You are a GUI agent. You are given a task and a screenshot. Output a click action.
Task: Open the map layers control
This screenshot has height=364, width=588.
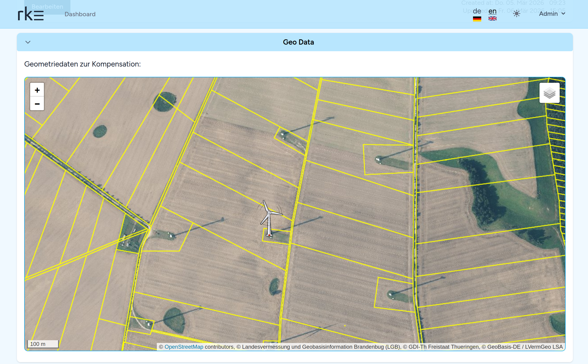[549, 93]
